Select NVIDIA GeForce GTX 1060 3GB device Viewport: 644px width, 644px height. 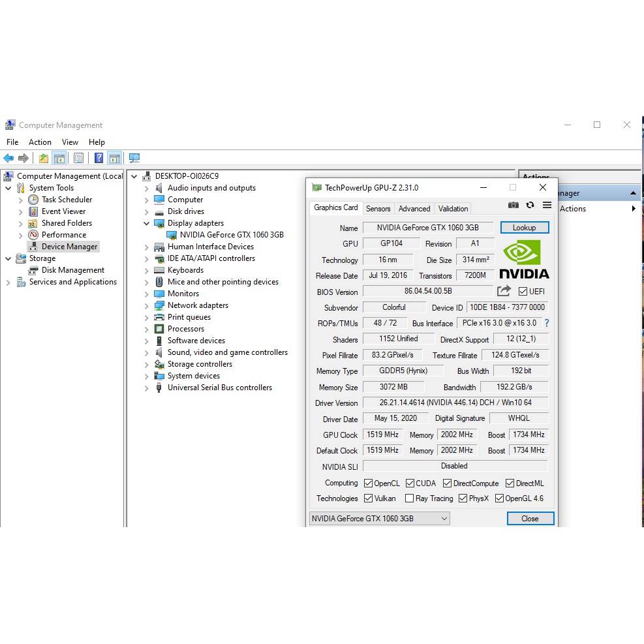[231, 235]
